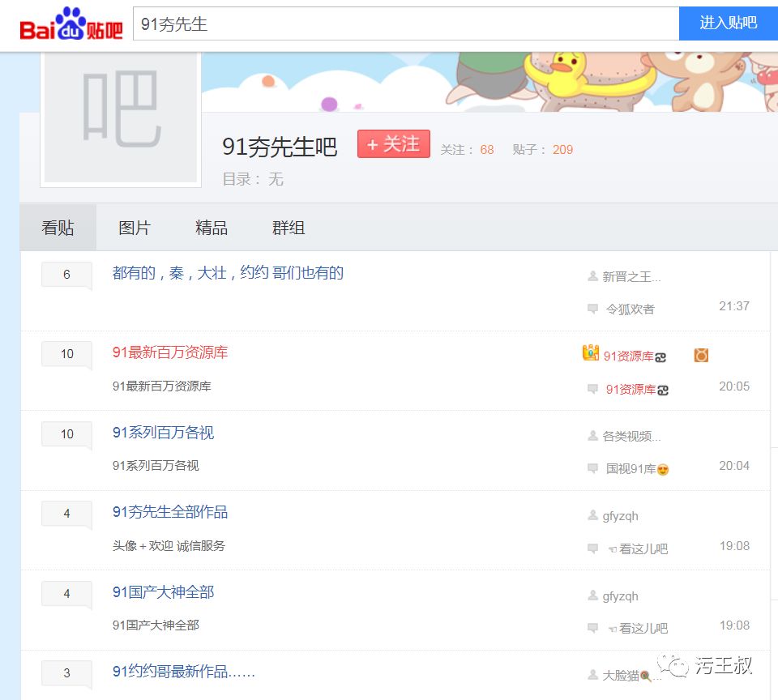Click the author person icon beside 各类视频
Image resolution: width=778 pixels, height=700 pixels.
click(592, 436)
